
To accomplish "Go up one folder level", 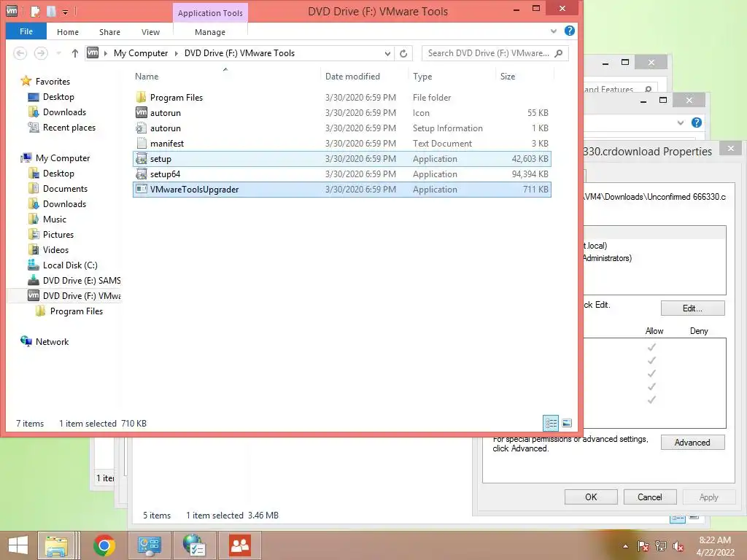I will coord(75,52).
